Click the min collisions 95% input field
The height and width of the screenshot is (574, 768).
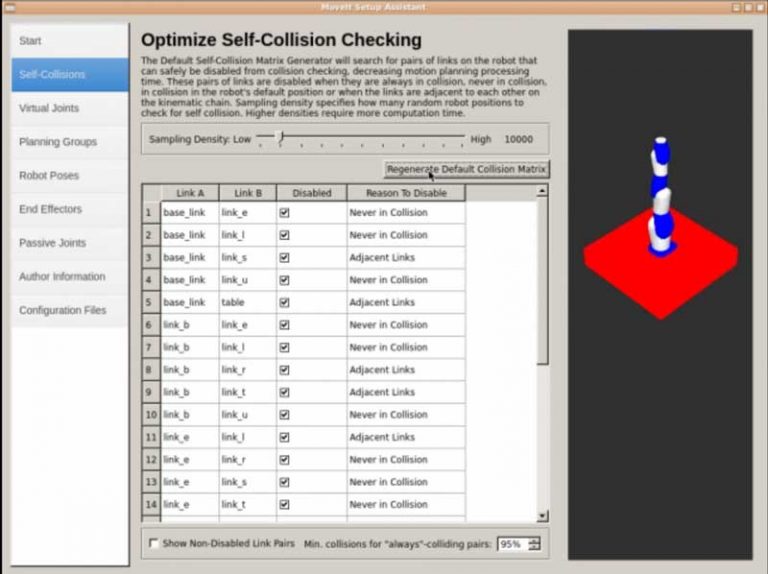pyautogui.click(x=512, y=544)
